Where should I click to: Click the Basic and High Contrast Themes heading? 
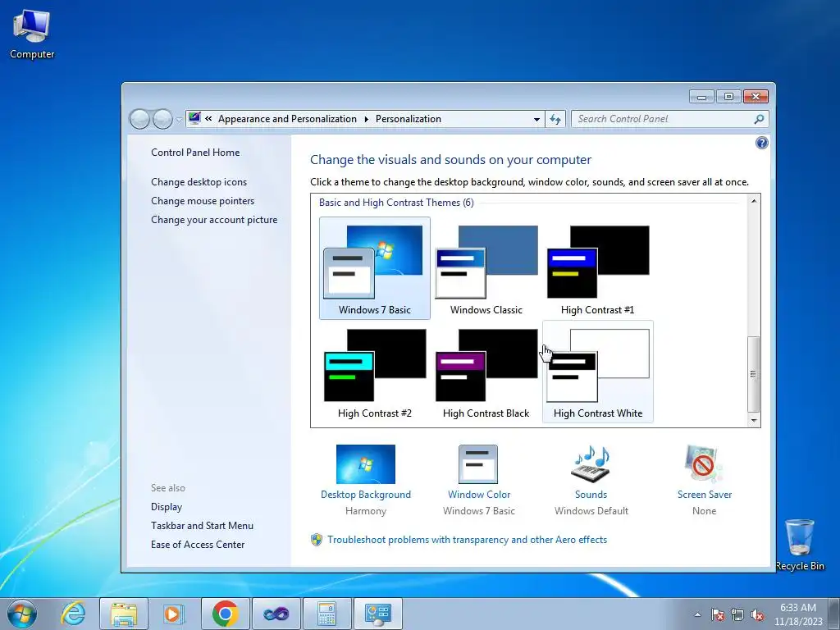[x=396, y=203]
